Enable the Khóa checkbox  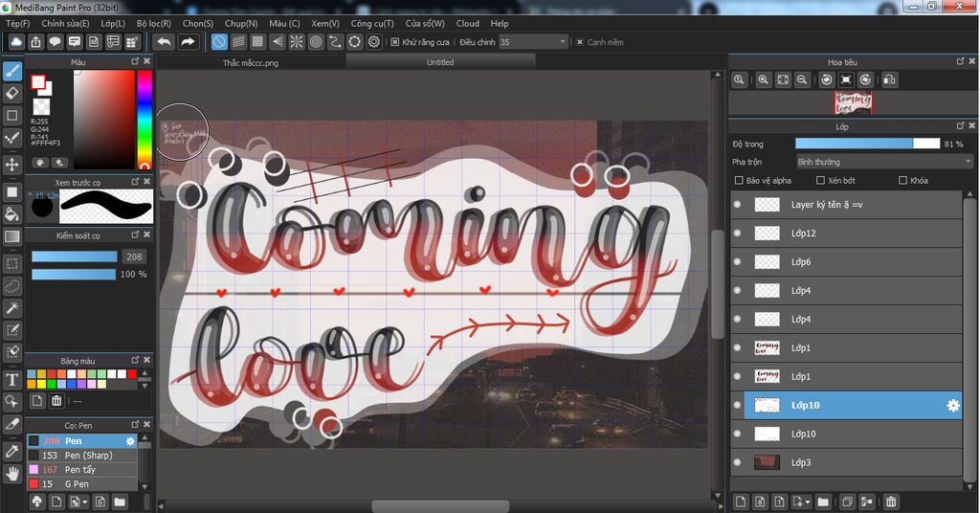[x=902, y=180]
